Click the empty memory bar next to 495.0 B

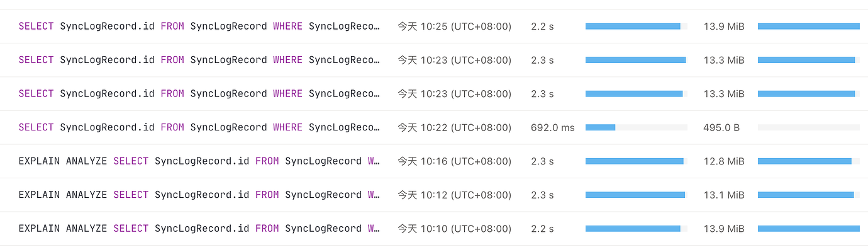[x=808, y=127]
